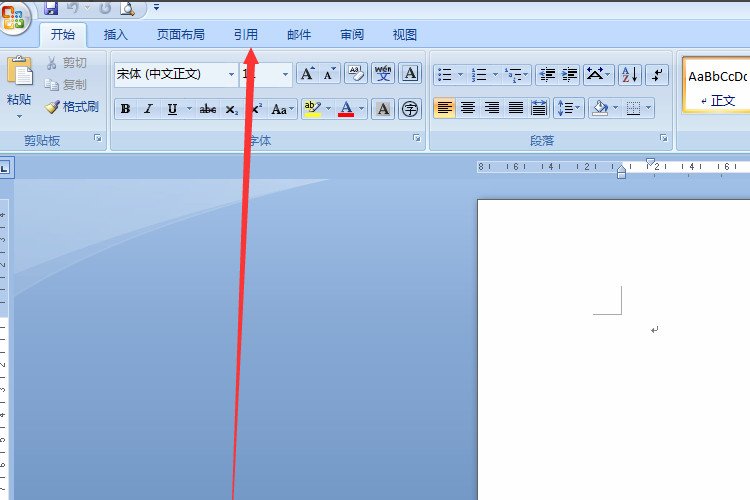The height and width of the screenshot is (500, 750).
Task: Open the 邮件 tab
Action: click(x=299, y=34)
